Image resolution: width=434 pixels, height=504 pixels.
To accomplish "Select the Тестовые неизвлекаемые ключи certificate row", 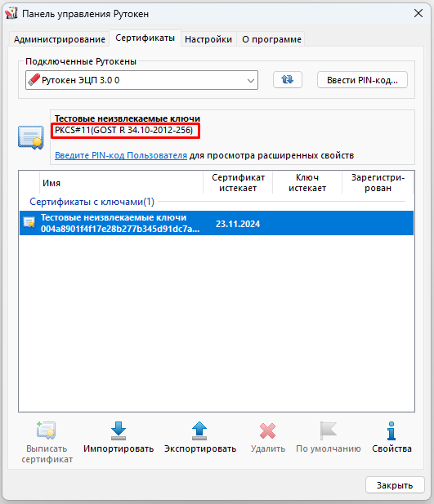I will [x=217, y=223].
